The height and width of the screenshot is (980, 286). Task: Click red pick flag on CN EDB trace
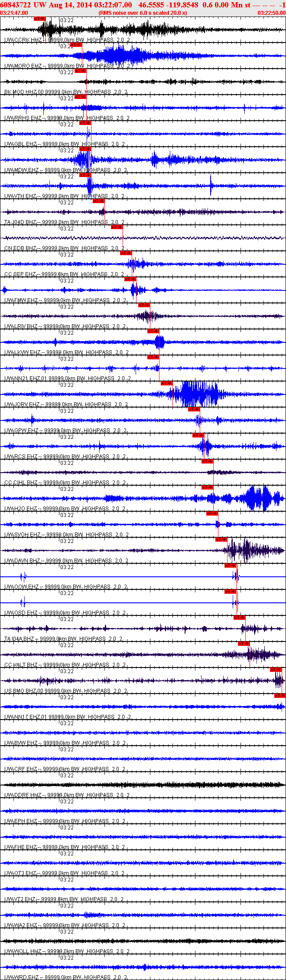117,227
